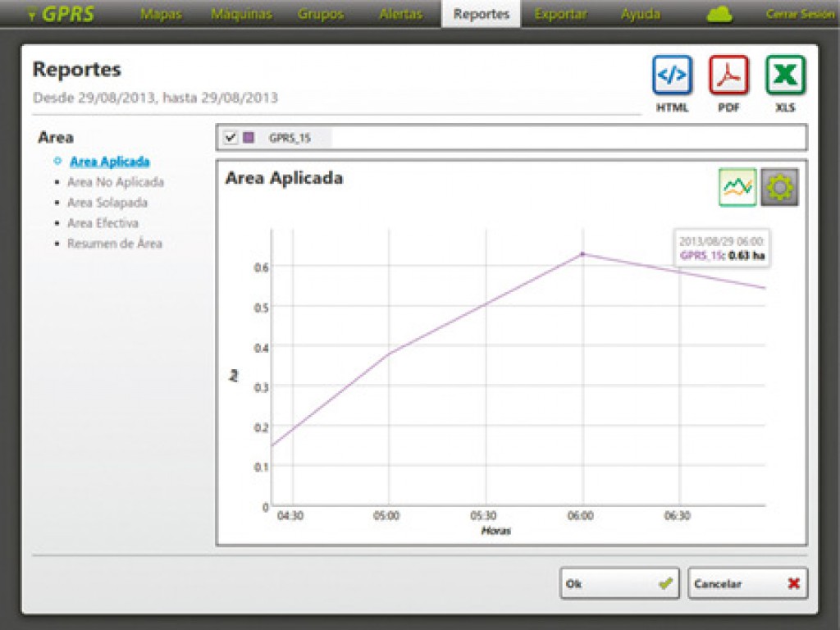The width and height of the screenshot is (840, 630).
Task: Click the green cloud icon
Action: [719, 15]
